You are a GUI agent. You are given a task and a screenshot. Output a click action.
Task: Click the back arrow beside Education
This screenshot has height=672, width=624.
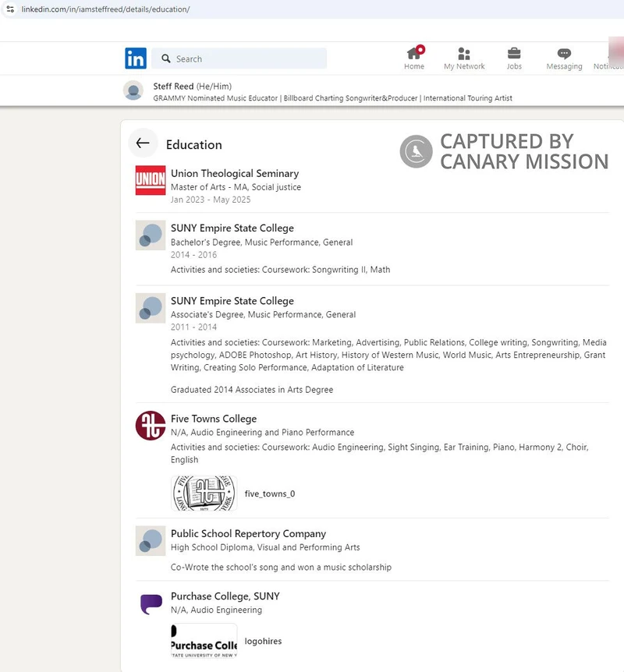click(x=143, y=143)
